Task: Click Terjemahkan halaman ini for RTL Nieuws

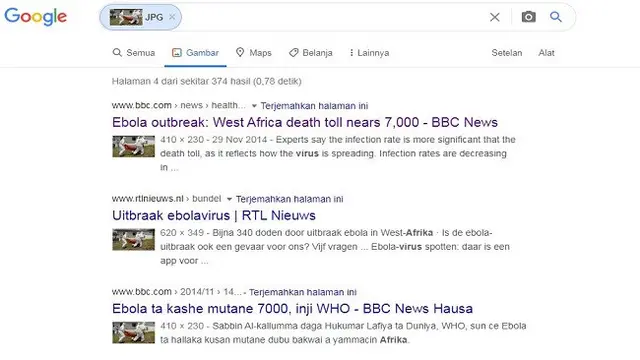Action: coord(289,199)
